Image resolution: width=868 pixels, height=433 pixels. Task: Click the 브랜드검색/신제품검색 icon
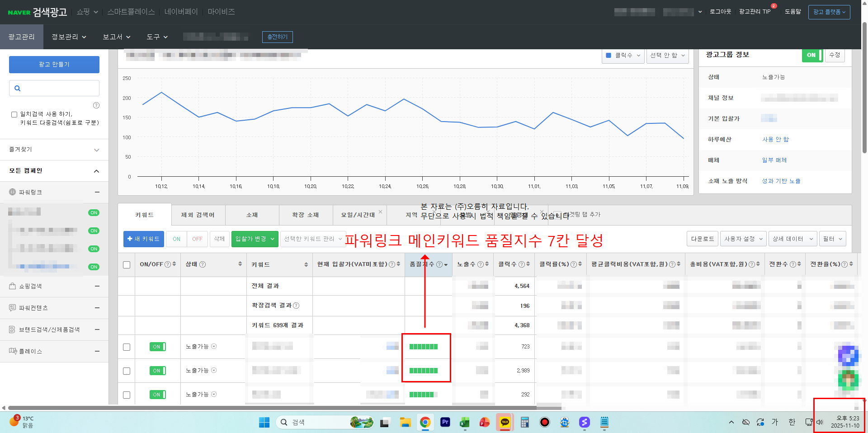[x=11, y=329]
